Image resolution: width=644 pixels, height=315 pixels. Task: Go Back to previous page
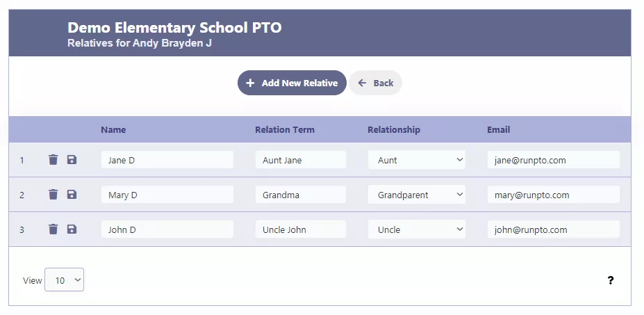pyautogui.click(x=375, y=83)
